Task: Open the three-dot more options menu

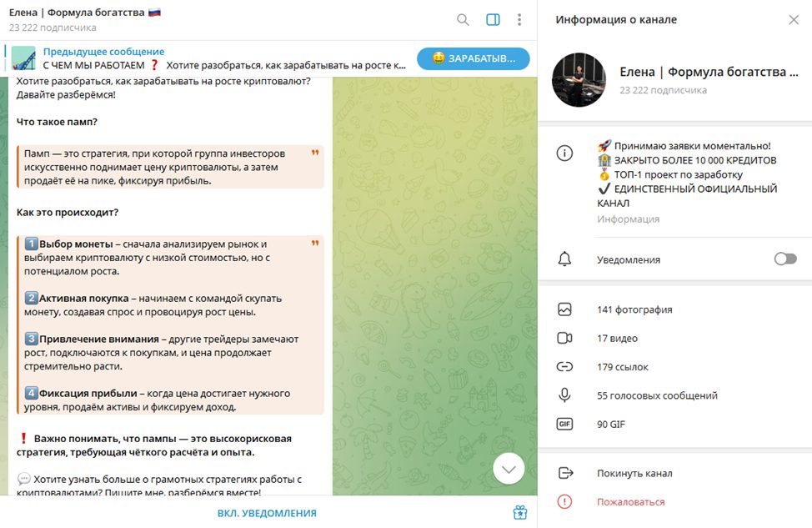Action: (519, 20)
